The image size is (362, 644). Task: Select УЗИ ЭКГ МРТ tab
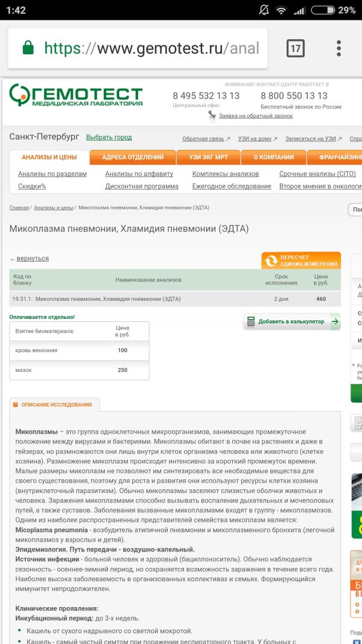pyautogui.click(x=208, y=158)
